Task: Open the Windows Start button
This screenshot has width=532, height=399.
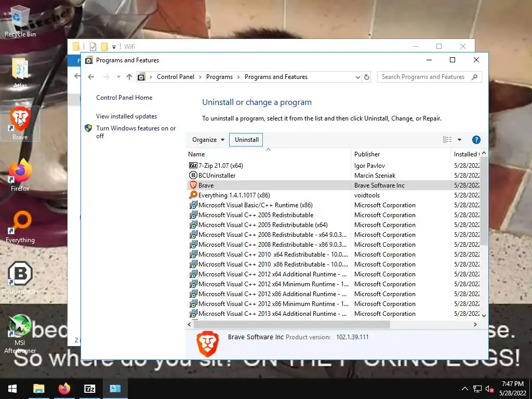Action: 12,389
